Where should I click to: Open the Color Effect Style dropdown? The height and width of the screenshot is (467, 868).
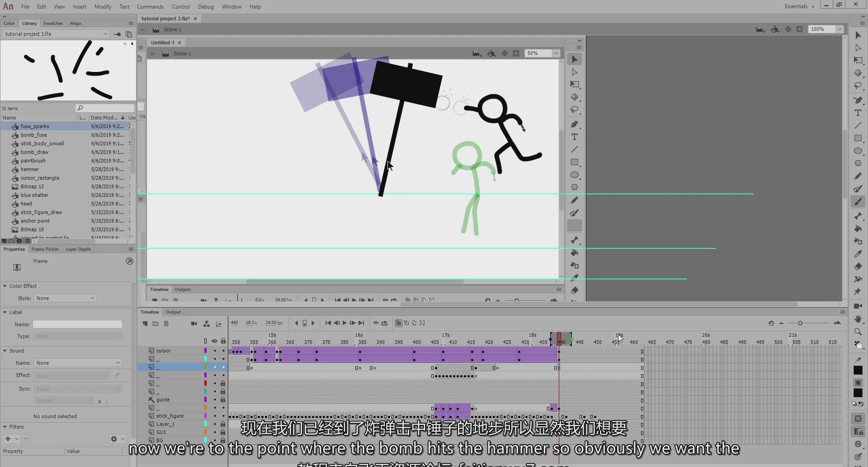(x=65, y=298)
